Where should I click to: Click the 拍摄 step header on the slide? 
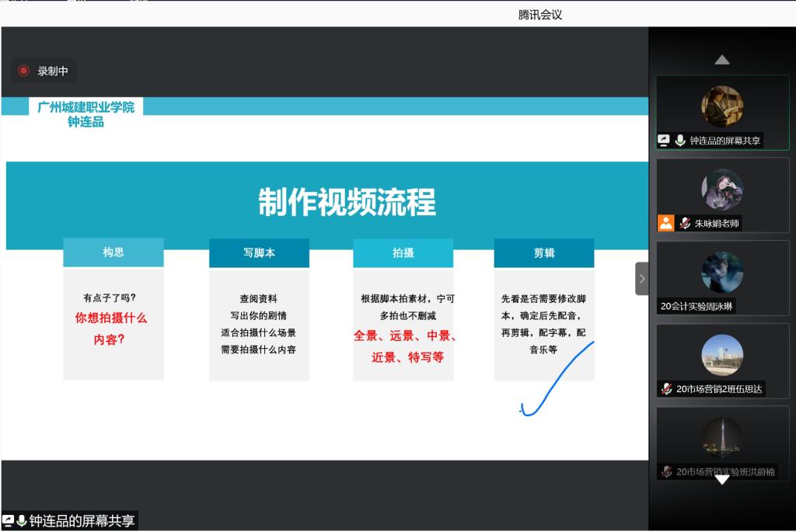click(x=403, y=253)
